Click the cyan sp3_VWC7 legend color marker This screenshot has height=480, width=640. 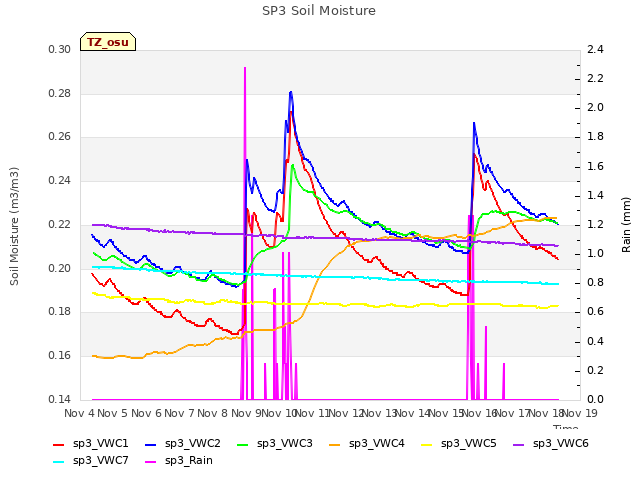pos(59,462)
